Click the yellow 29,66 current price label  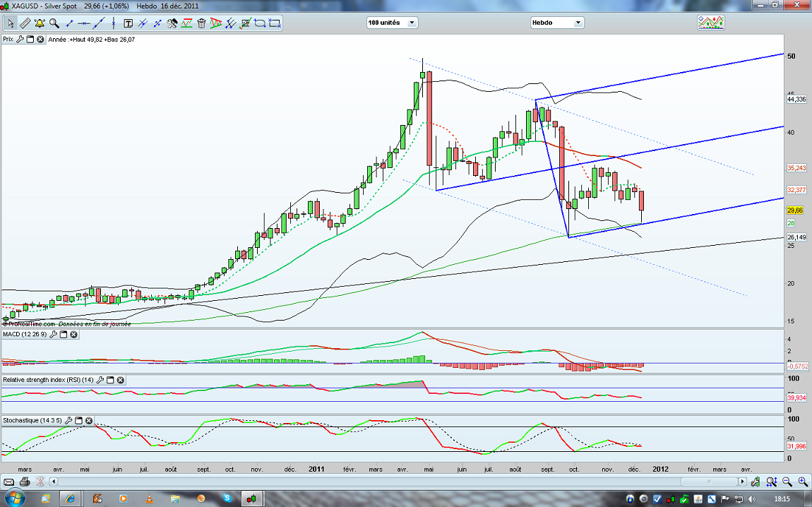click(x=795, y=210)
